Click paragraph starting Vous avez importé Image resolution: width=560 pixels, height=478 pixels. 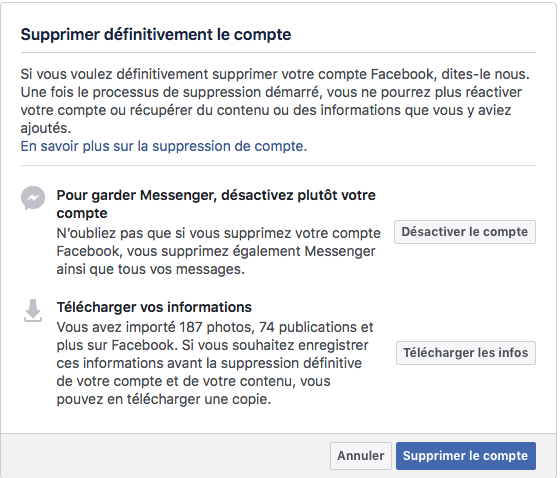point(215,363)
